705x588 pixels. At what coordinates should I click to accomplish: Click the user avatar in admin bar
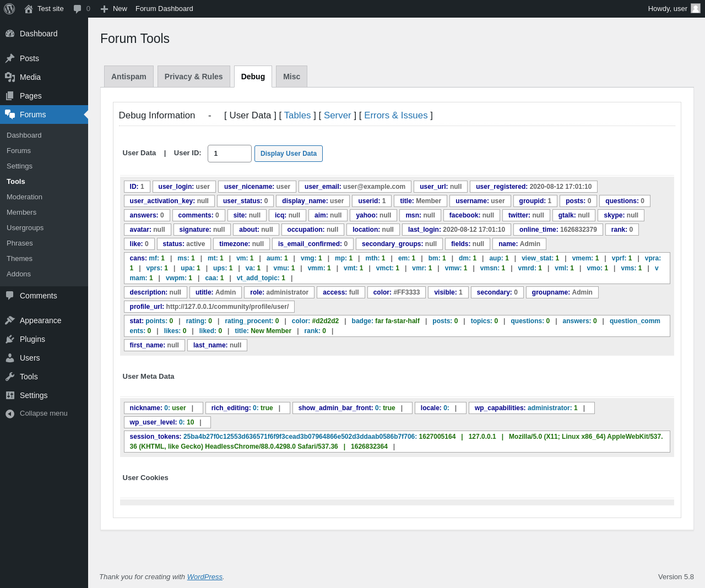(696, 9)
